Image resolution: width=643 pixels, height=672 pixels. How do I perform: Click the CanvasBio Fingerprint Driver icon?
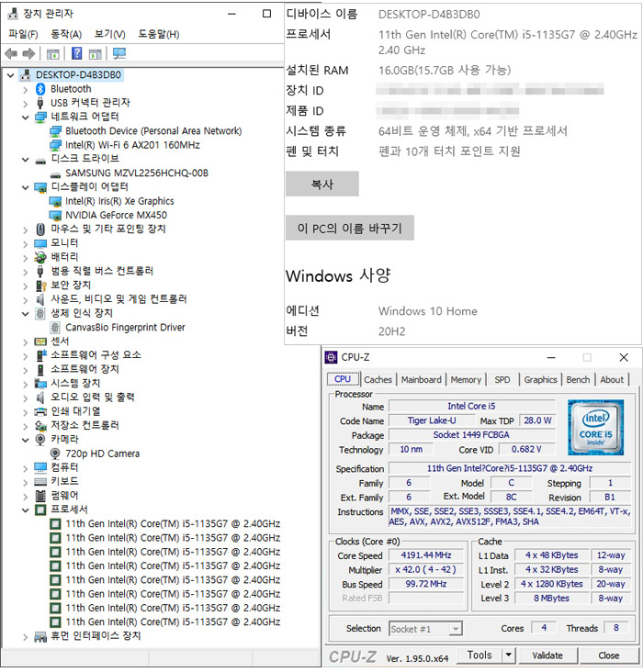[x=55, y=328]
